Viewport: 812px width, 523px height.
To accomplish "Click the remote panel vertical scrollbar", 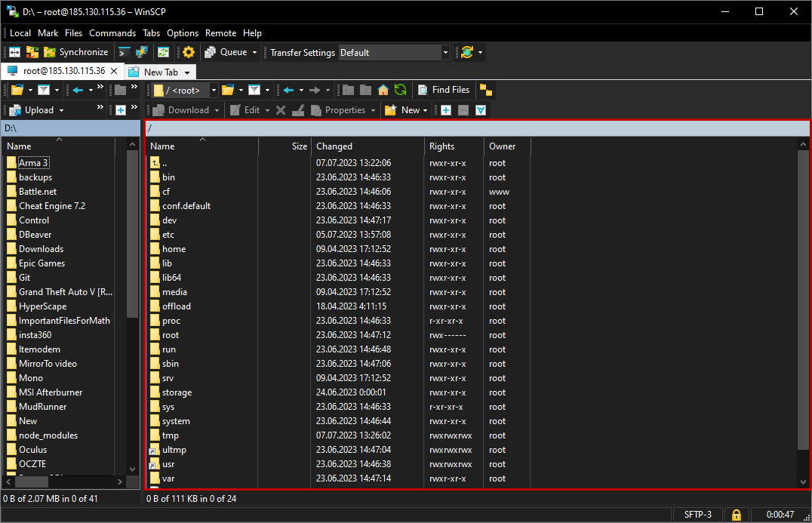I will [x=802, y=302].
